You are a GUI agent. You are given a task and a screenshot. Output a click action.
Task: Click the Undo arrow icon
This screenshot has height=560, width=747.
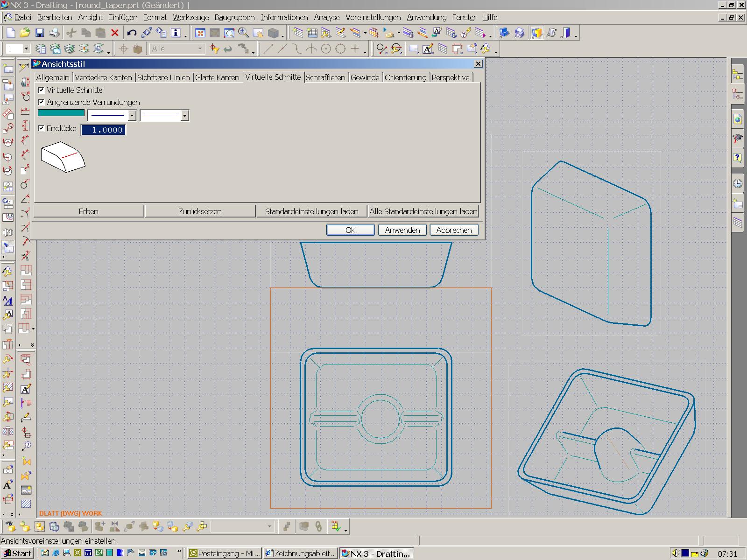click(x=132, y=33)
